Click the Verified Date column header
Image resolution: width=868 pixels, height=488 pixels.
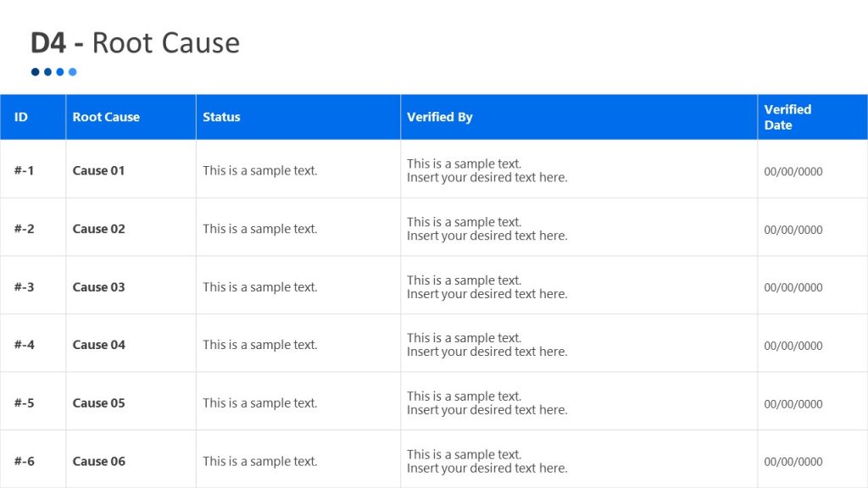[788, 117]
